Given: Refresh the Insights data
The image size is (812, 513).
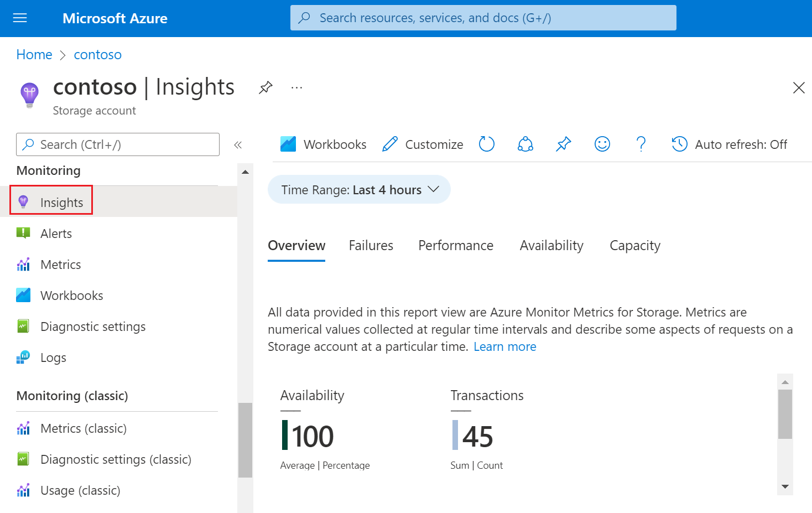Looking at the screenshot, I should click(x=487, y=144).
